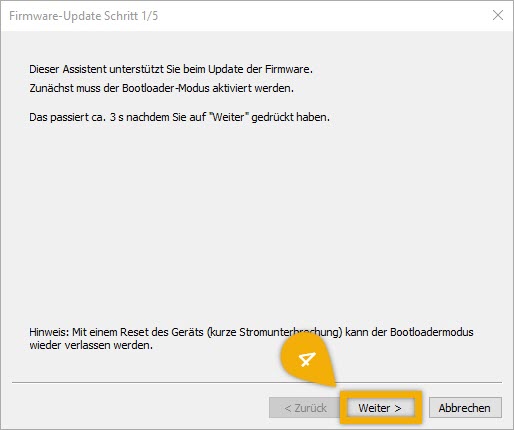Click the 'Zunächst muss der Bootloader-Modus' line

[x=162, y=88]
